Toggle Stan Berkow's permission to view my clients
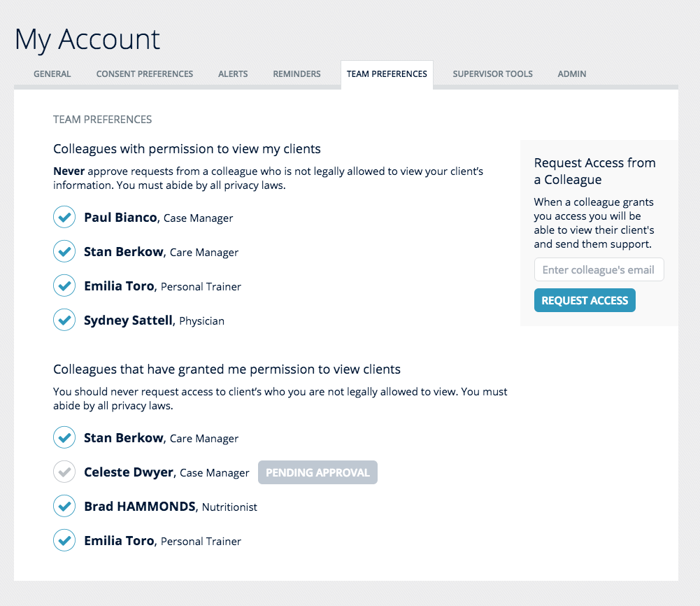The width and height of the screenshot is (700, 606). click(x=64, y=251)
